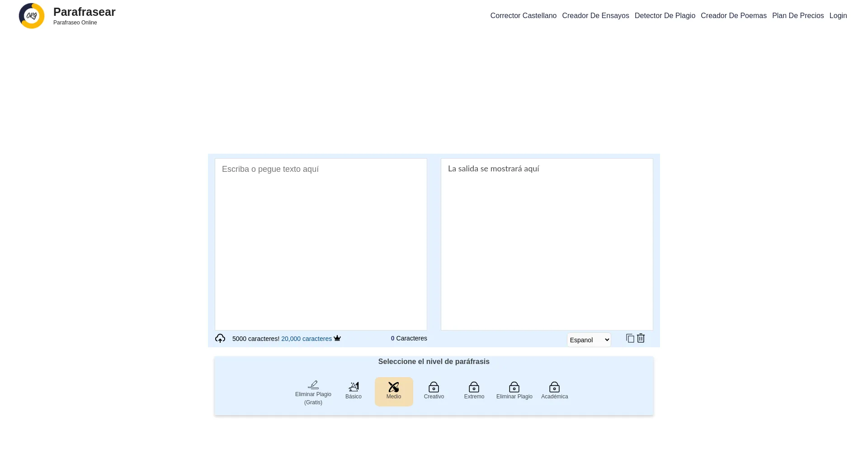Open Corrector Castellano menu item
This screenshot has height=449, width=868.
pyautogui.click(x=524, y=16)
